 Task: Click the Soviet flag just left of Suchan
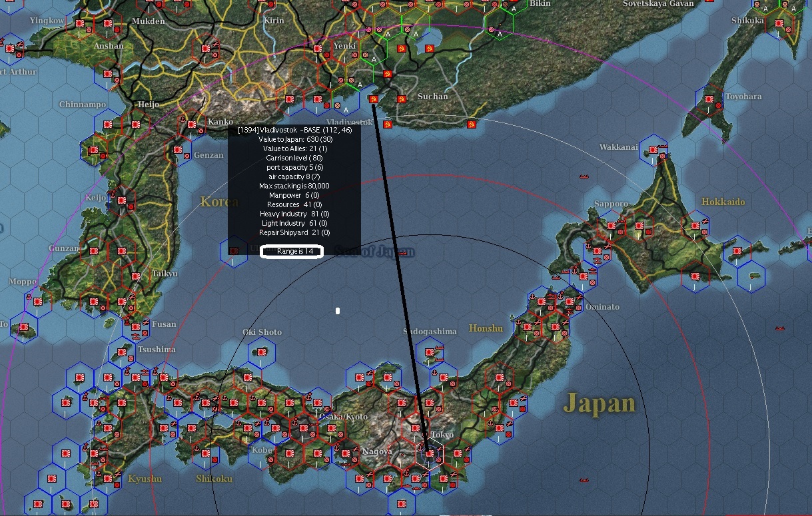401,99
